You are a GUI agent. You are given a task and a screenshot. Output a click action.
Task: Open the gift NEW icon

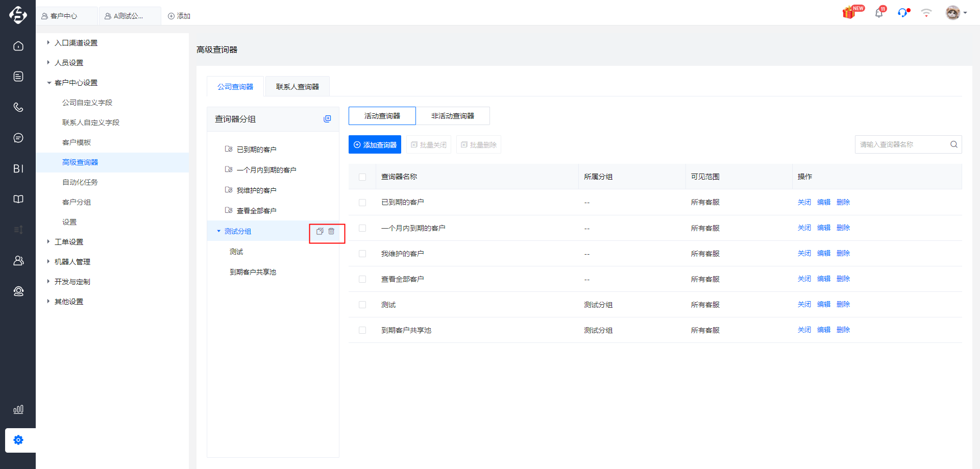850,12
